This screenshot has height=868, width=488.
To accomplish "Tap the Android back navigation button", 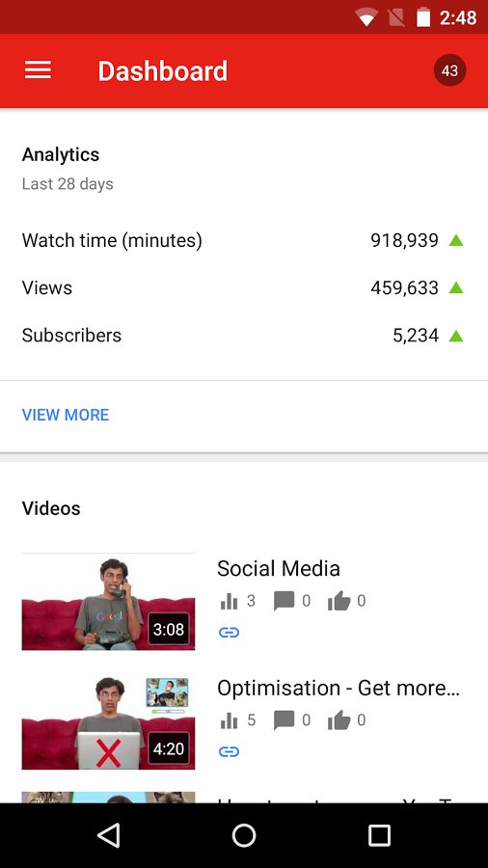I will tap(108, 835).
